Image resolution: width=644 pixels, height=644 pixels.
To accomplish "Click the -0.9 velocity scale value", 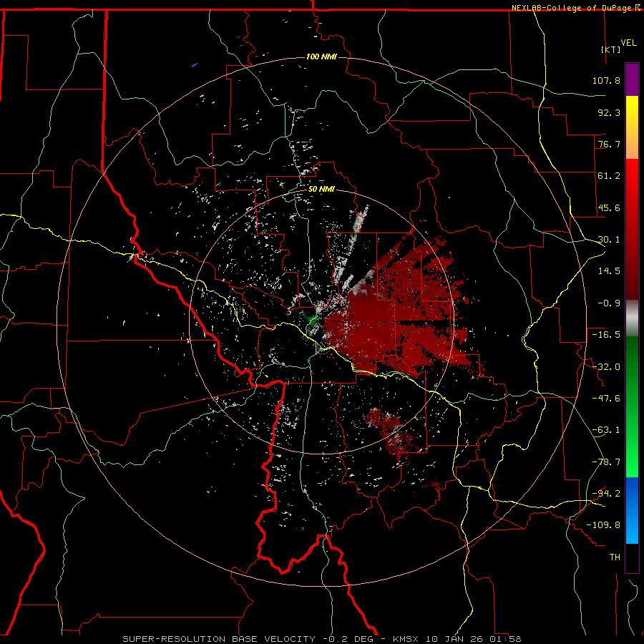I will [x=609, y=303].
